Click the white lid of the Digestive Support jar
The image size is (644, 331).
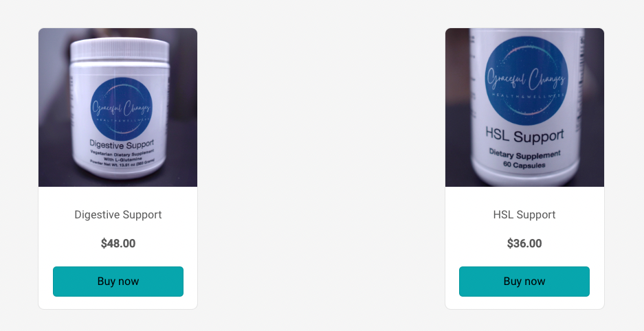pyautogui.click(x=120, y=50)
